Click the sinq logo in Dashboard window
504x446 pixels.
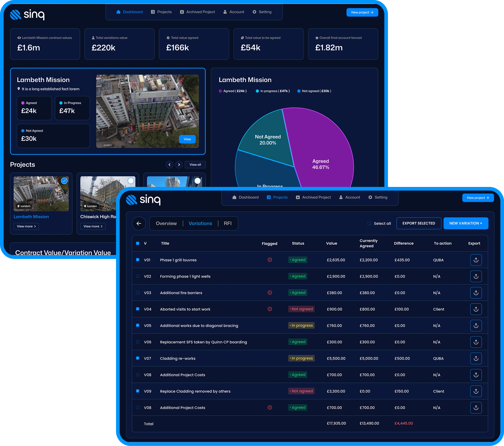pos(27,15)
